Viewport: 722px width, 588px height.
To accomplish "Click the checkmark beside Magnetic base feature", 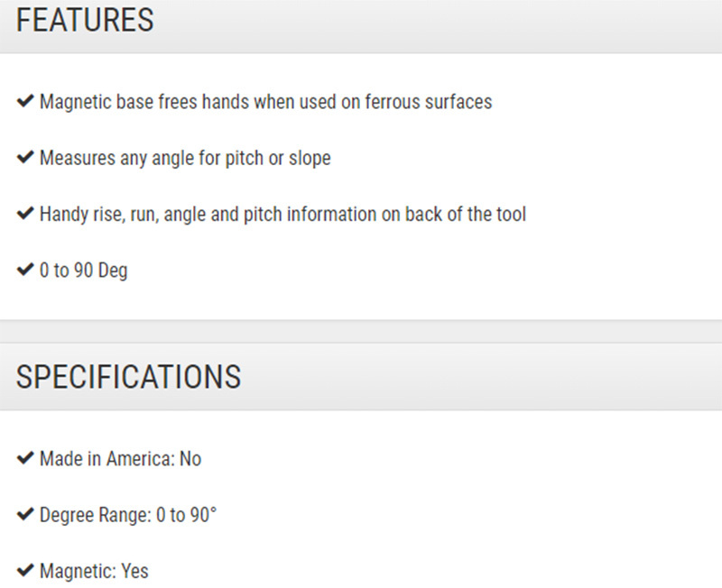I will [x=25, y=101].
